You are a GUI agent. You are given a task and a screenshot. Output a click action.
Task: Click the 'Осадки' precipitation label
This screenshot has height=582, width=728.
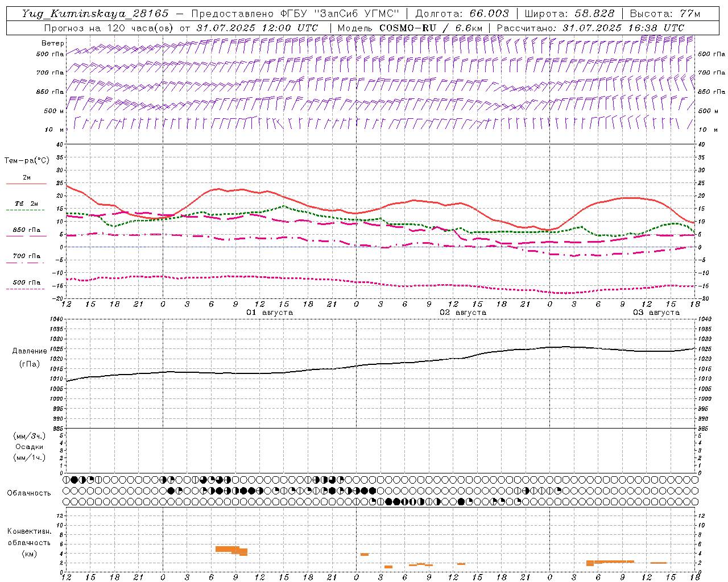coord(30,447)
